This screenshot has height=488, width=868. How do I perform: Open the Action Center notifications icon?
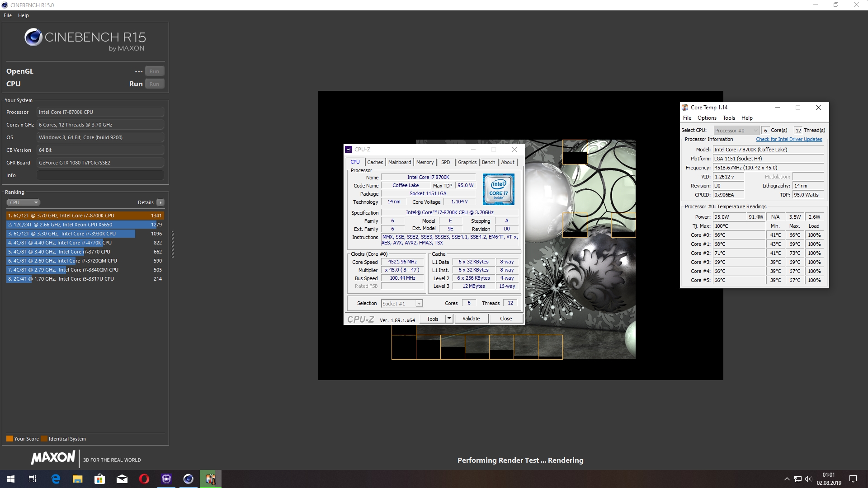click(853, 479)
